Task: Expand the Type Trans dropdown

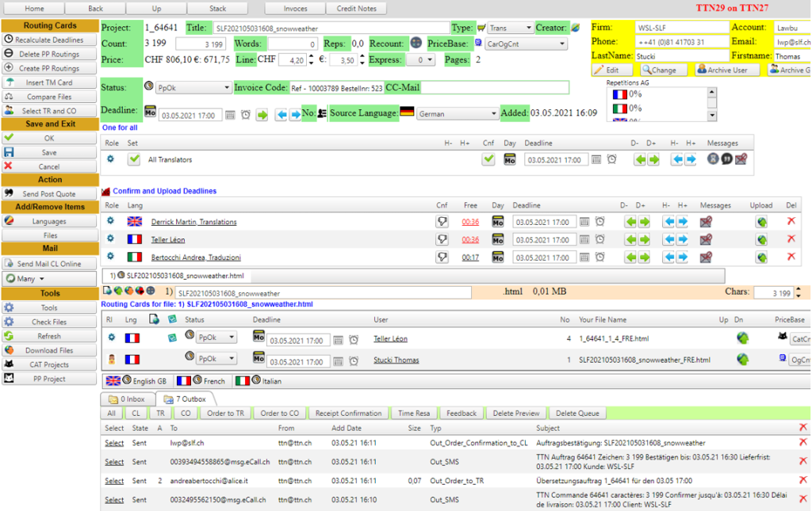Action: 510,28
